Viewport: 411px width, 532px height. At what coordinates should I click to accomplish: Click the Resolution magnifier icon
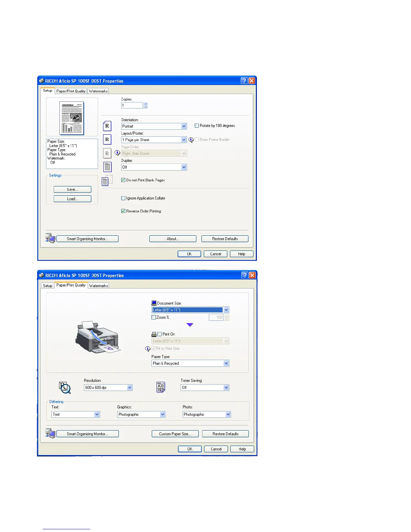click(65, 388)
